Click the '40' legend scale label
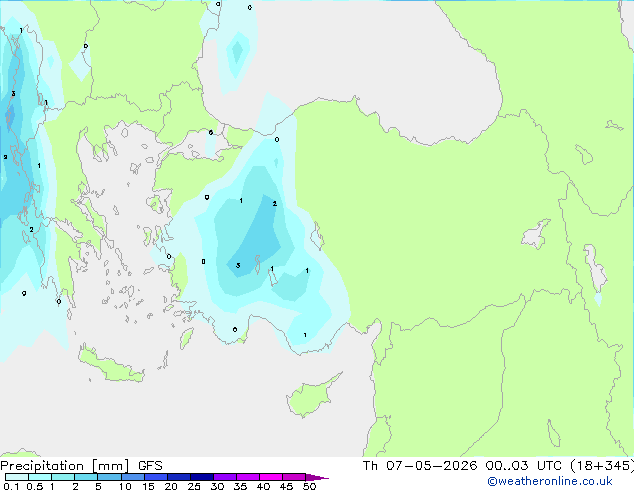Viewport: 634px width, 490px height. pyautogui.click(x=263, y=486)
